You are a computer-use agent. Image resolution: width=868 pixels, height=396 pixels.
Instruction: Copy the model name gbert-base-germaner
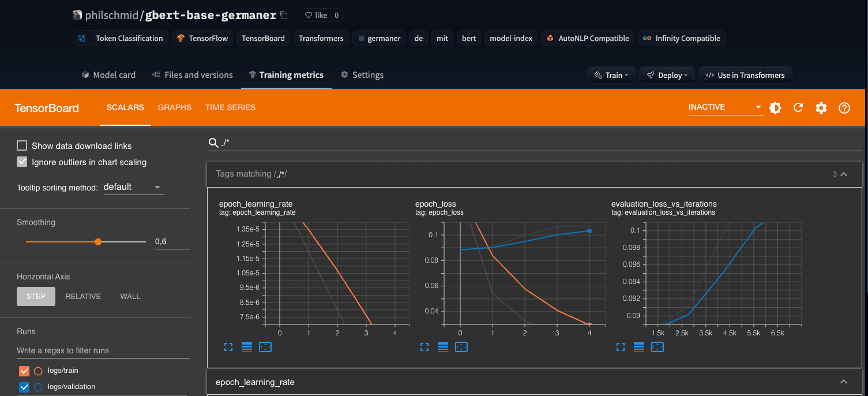pos(283,15)
